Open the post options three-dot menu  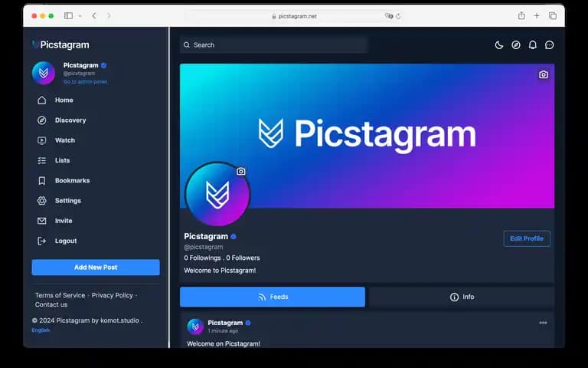[543, 323]
